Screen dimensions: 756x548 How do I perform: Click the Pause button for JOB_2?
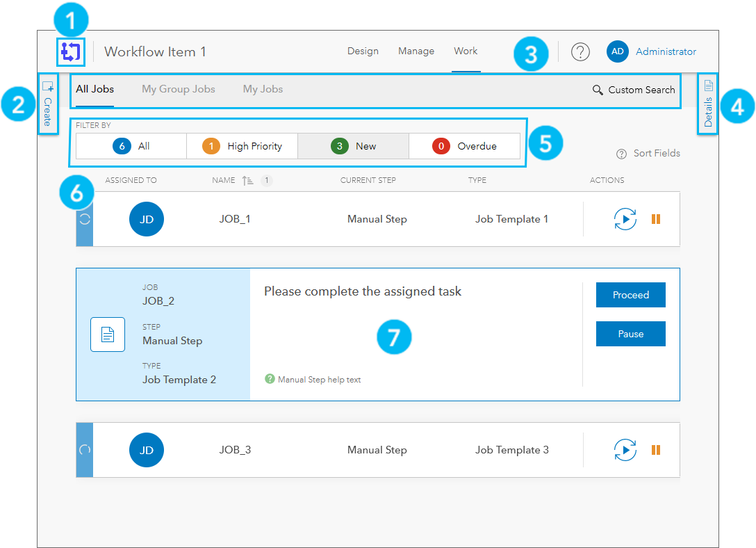[x=630, y=333]
